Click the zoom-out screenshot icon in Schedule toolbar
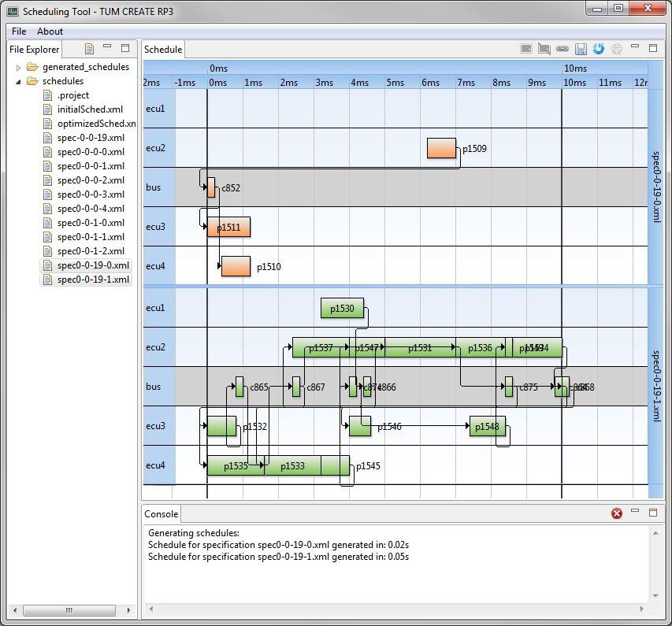Screen dimensions: 672x626 click(x=525, y=49)
